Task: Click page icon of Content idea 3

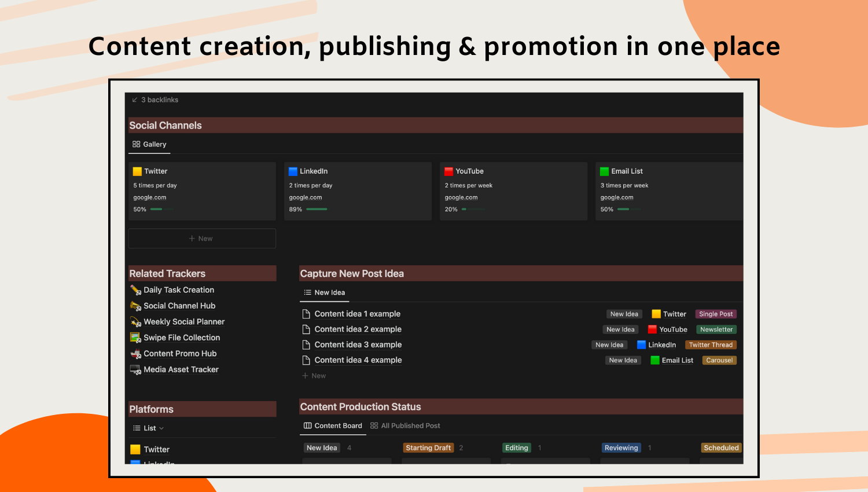Action: coord(306,344)
